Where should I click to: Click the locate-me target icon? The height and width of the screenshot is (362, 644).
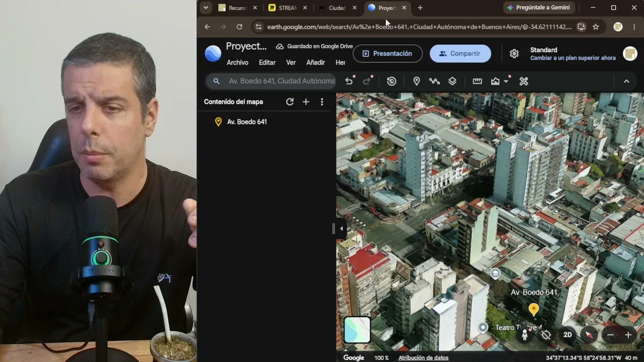[546, 335]
